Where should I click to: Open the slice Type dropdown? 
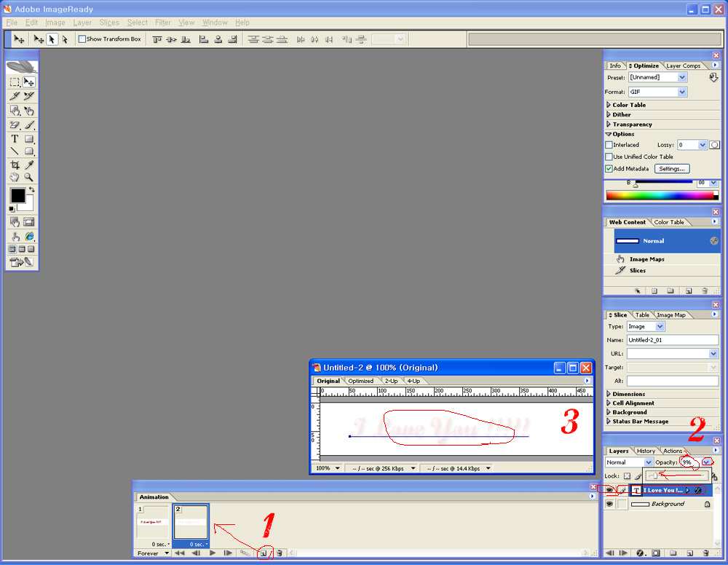click(x=660, y=327)
